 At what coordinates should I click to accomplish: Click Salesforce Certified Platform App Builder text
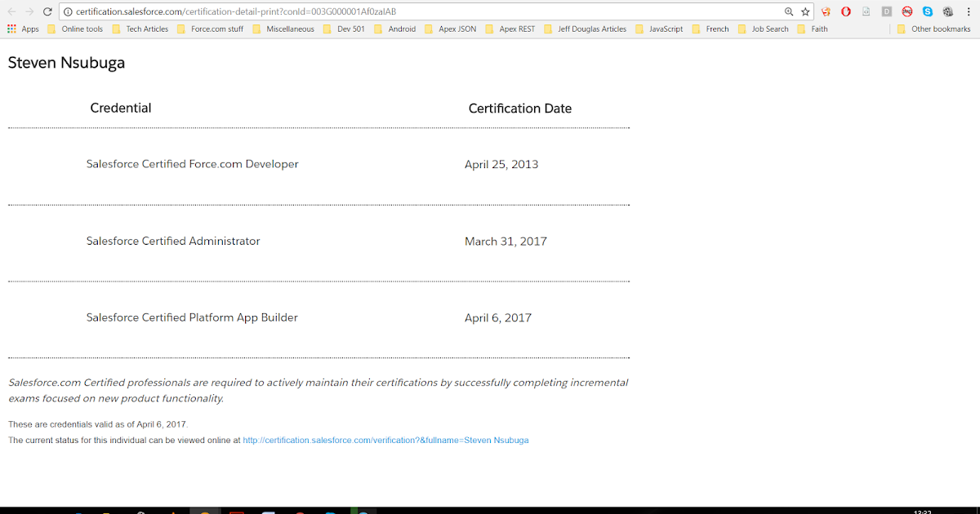(x=192, y=317)
